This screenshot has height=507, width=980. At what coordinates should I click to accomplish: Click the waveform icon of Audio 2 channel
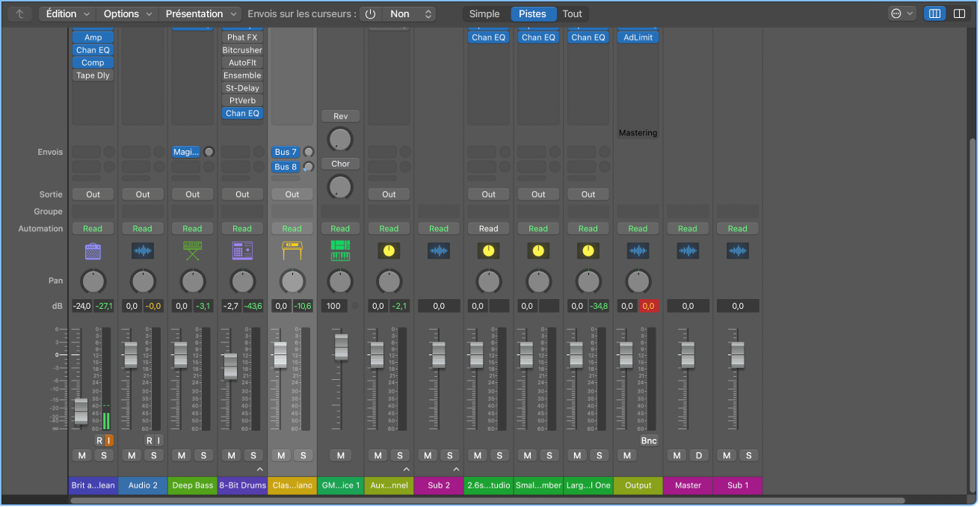coord(143,251)
